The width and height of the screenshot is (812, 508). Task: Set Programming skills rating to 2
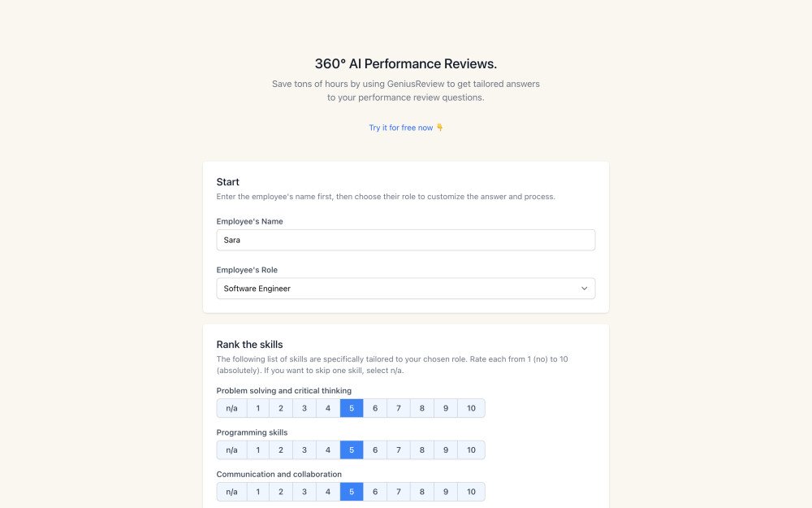[x=281, y=450]
